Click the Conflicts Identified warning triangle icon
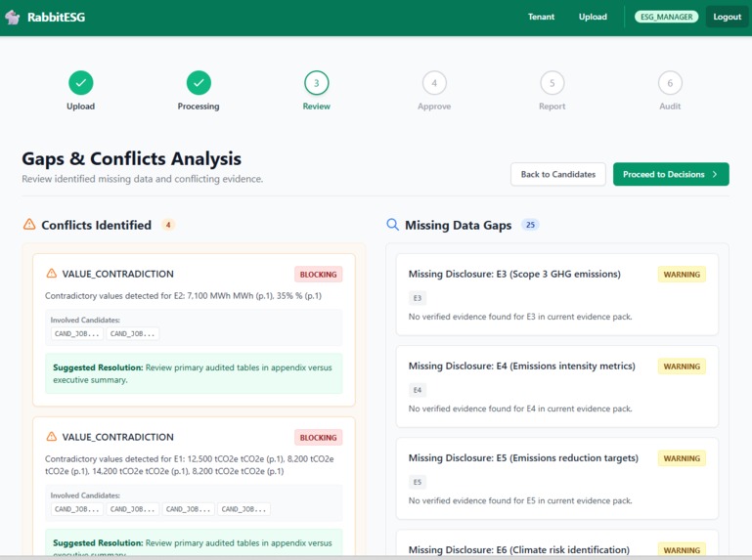This screenshot has width=752, height=560. [29, 225]
